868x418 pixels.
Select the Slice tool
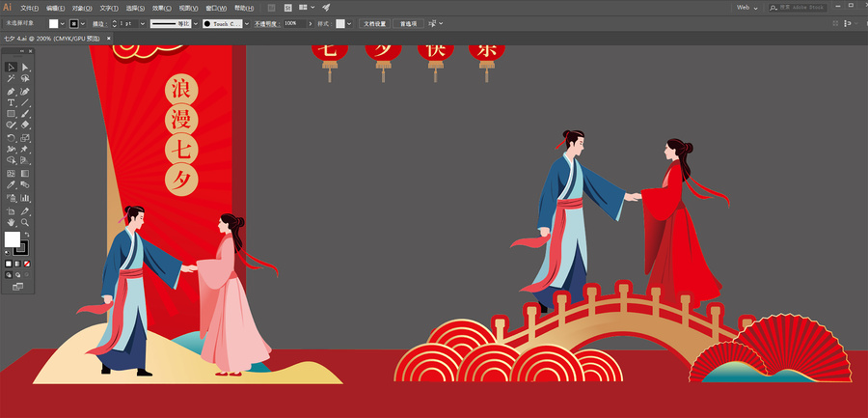coord(25,211)
